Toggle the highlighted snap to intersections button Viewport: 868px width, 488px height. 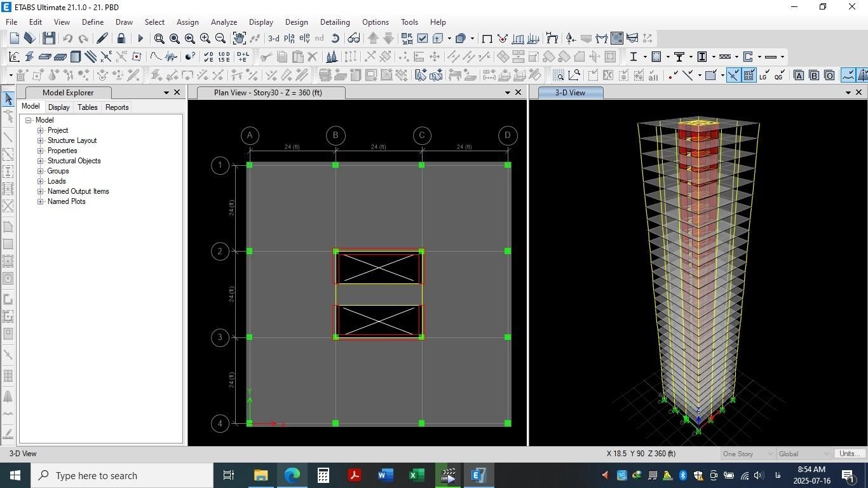click(733, 75)
